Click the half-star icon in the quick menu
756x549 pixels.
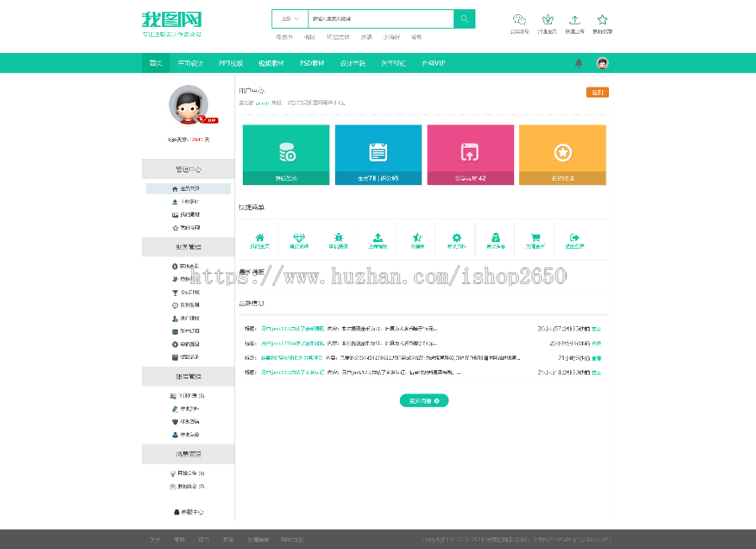pos(417,240)
